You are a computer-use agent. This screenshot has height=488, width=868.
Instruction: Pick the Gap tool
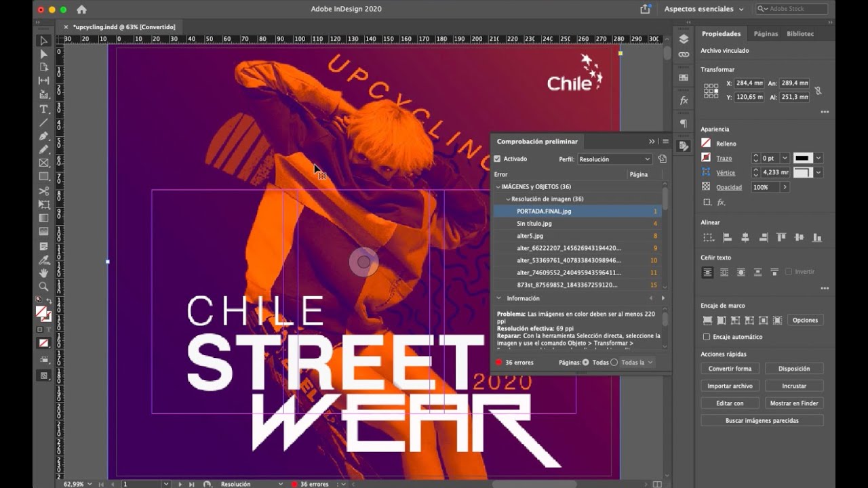44,81
